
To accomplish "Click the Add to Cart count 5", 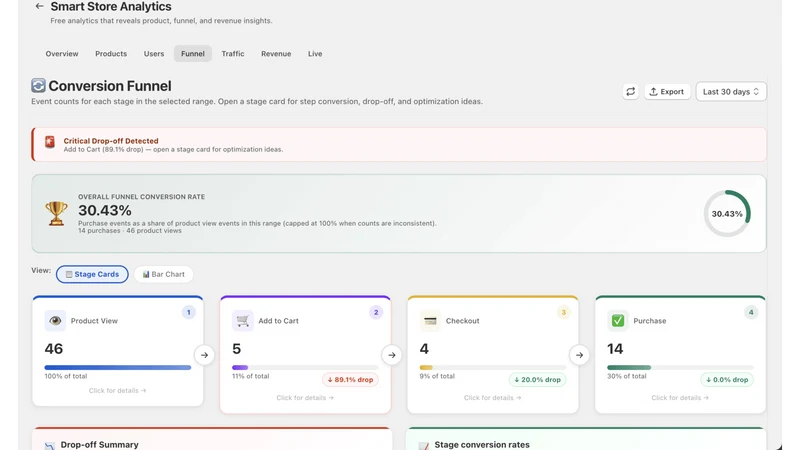I will click(236, 348).
